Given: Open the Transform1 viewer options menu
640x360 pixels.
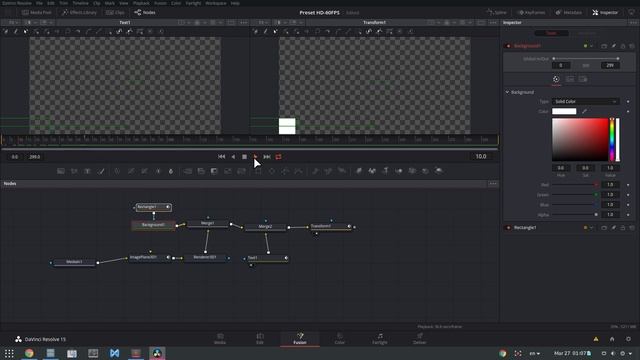Looking at the screenshot, I should click(493, 22).
